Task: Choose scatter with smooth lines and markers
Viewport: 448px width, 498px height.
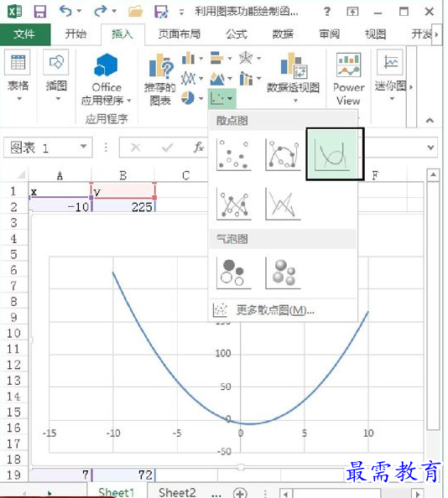Action: pos(283,155)
